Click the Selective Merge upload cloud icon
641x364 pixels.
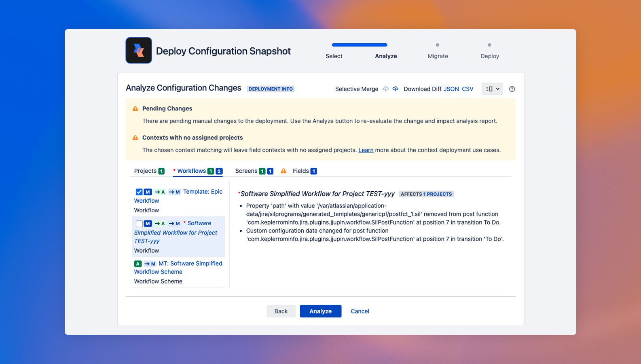[x=396, y=89]
